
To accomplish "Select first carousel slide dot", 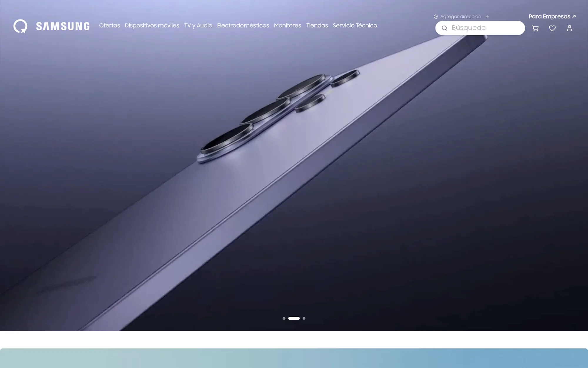I will click(x=284, y=318).
